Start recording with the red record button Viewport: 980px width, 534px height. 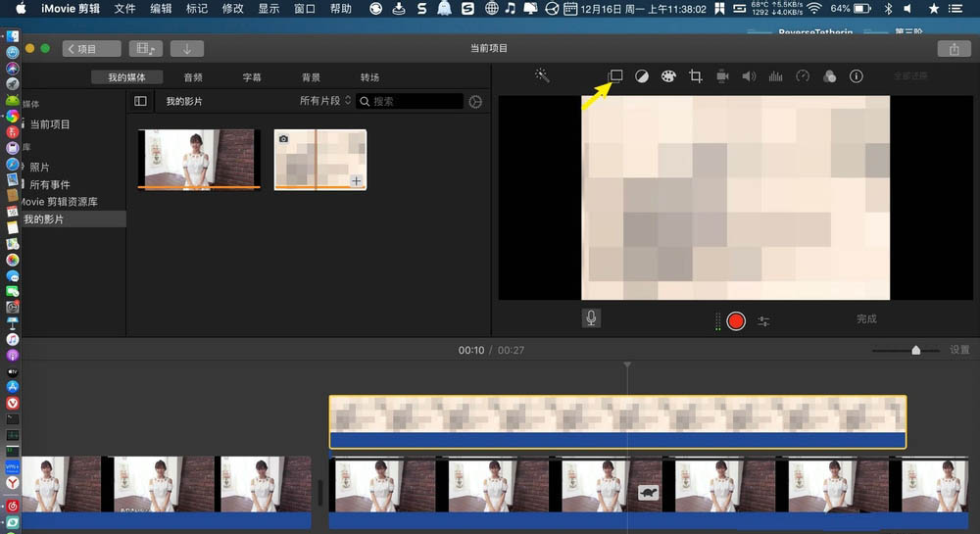736,321
